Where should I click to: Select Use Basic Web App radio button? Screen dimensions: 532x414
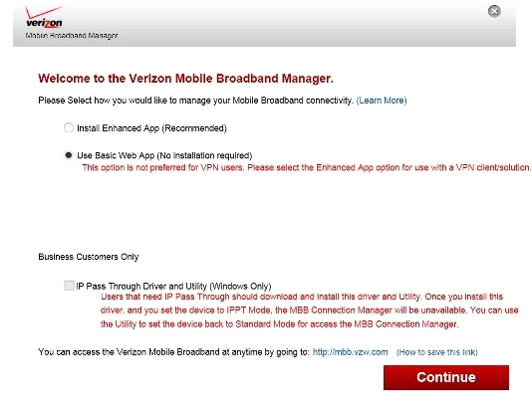[69, 155]
